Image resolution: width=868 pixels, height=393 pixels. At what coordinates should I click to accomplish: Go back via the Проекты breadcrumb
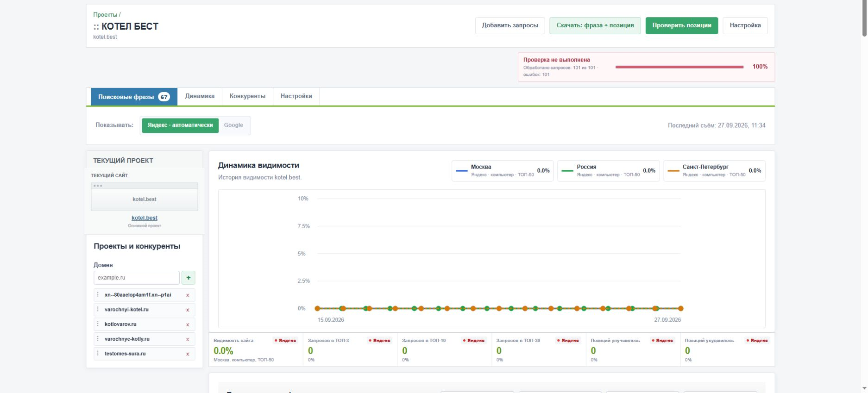pos(105,15)
